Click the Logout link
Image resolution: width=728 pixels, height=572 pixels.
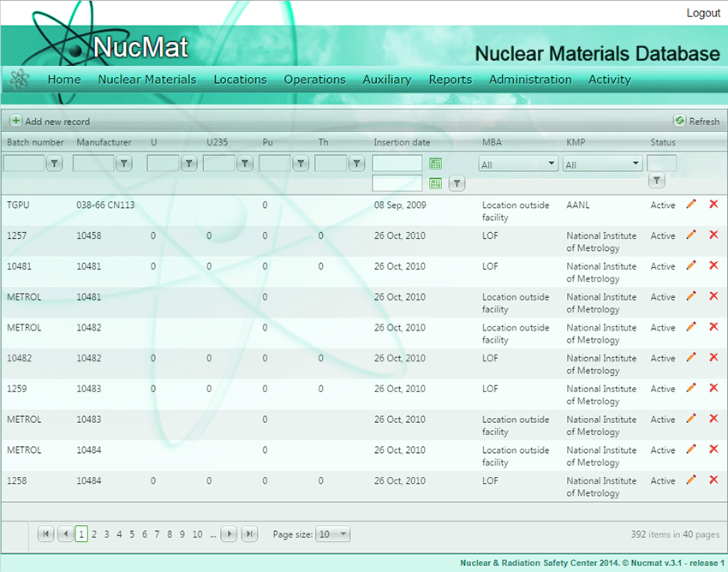[703, 13]
